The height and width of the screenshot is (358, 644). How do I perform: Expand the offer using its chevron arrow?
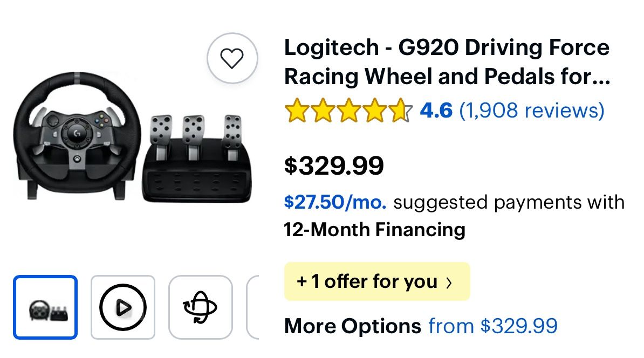449,282
